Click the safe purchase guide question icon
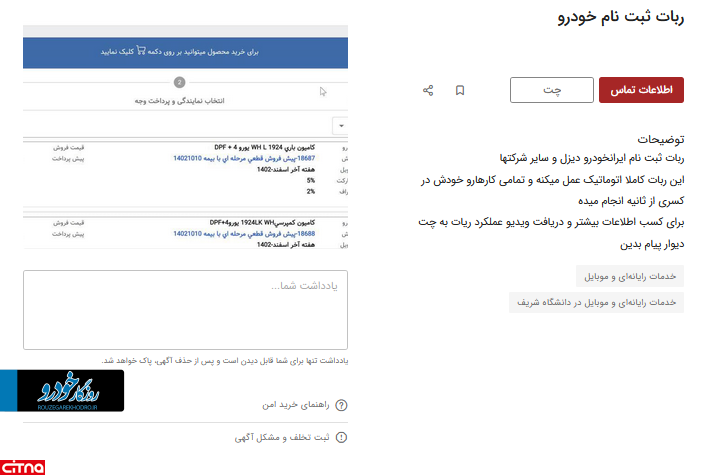Screen dimensions: 703x475 (341, 405)
